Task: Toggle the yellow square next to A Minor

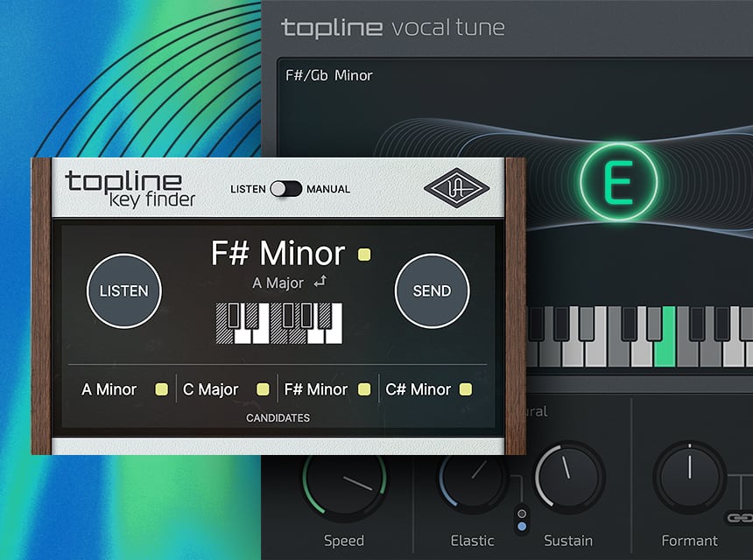Action: [x=161, y=389]
